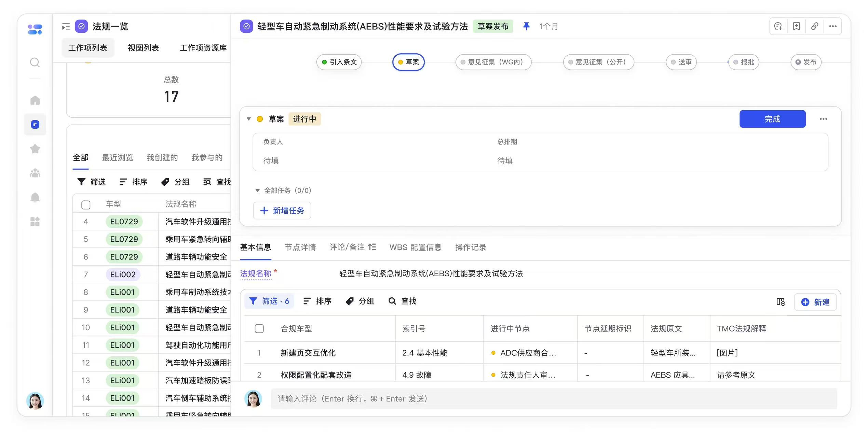This screenshot has width=868, height=437.
Task: Tick the checkbox beside 合规车型 header
Action: 259,328
